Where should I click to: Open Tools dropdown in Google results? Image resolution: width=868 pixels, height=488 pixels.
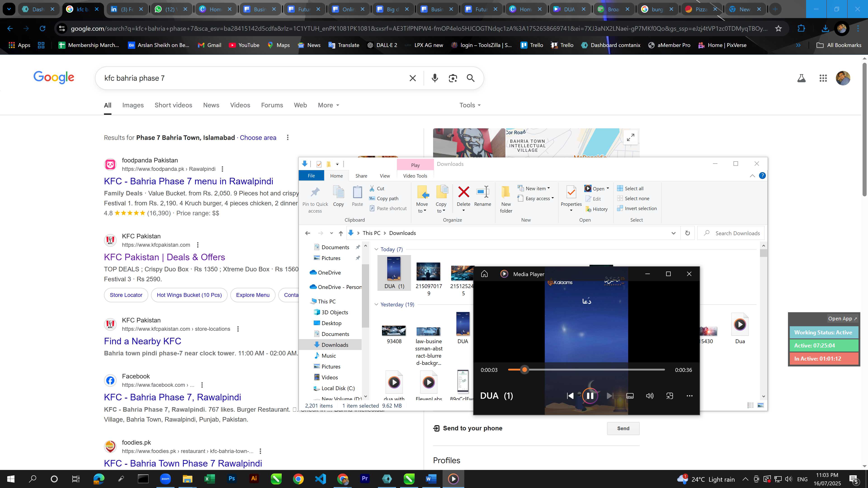470,105
